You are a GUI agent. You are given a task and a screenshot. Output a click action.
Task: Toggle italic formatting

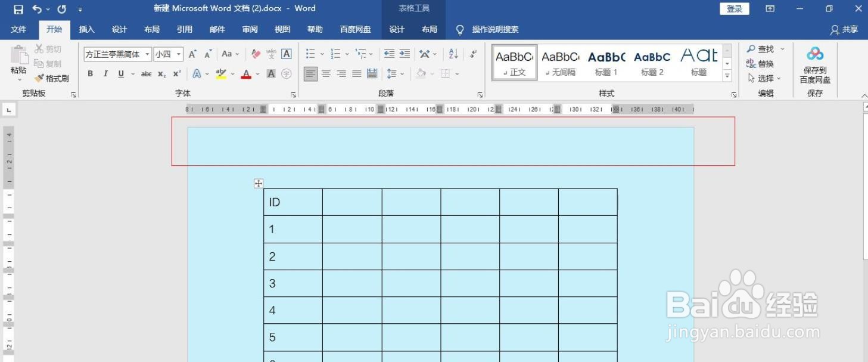105,74
